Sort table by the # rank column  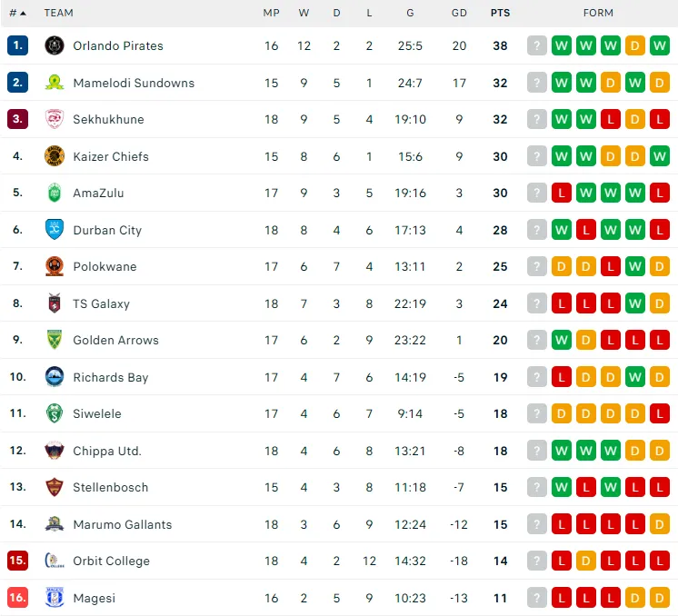pyautogui.click(x=17, y=13)
